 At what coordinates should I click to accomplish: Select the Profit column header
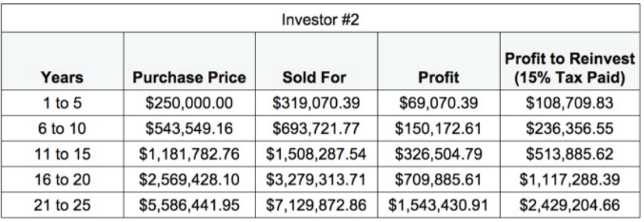439,61
